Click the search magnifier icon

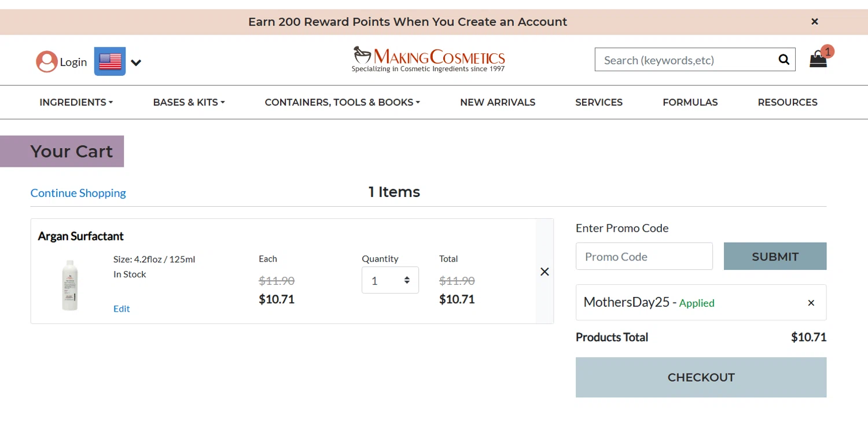(x=784, y=60)
